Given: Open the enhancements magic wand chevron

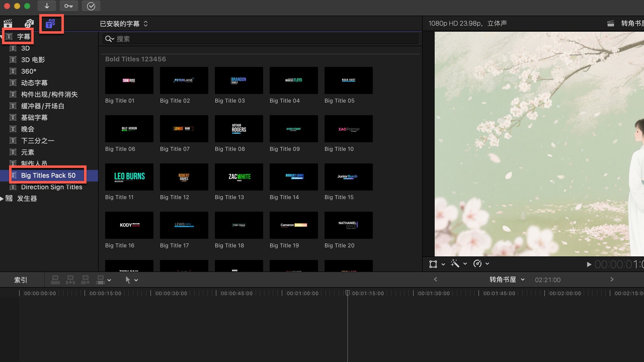Looking at the screenshot, I should [x=465, y=264].
